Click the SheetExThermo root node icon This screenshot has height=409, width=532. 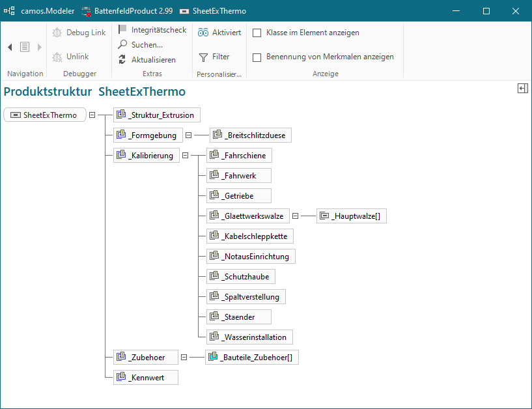coord(15,115)
